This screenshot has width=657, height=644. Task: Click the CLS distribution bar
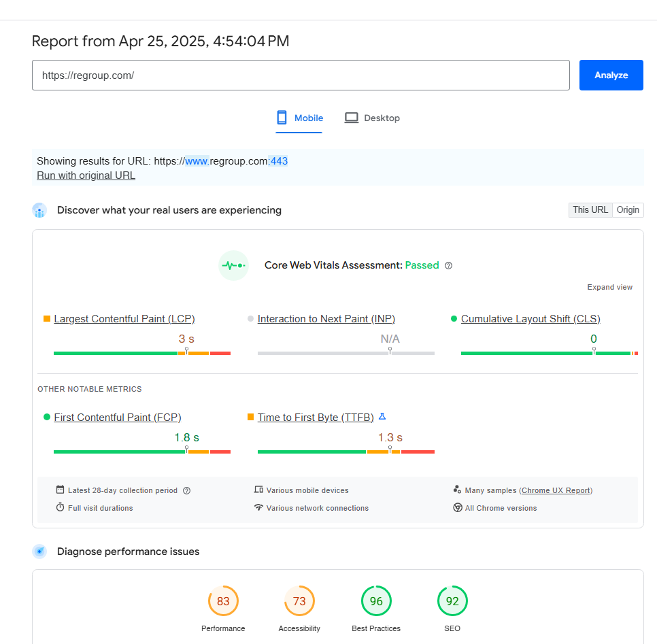coord(550,353)
